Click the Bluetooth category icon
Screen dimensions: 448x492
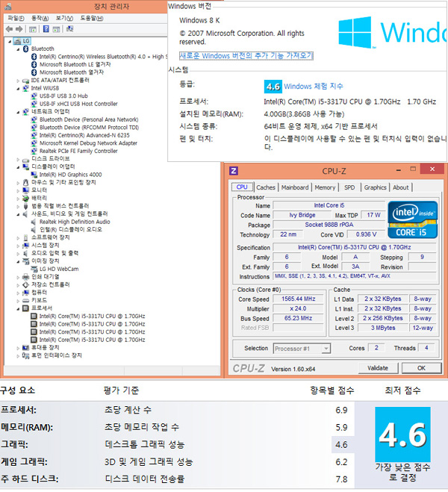(25, 49)
